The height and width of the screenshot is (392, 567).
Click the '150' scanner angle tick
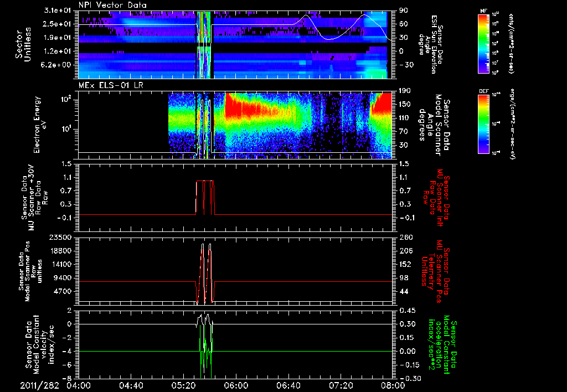click(405, 104)
